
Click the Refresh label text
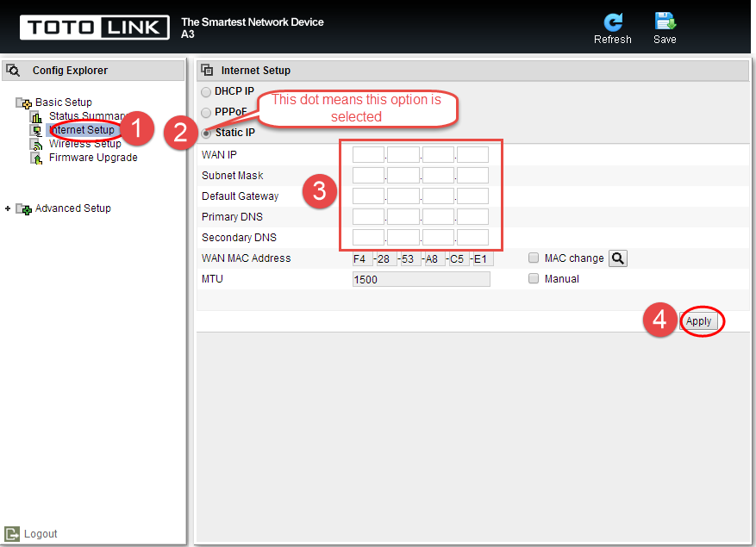tap(612, 40)
